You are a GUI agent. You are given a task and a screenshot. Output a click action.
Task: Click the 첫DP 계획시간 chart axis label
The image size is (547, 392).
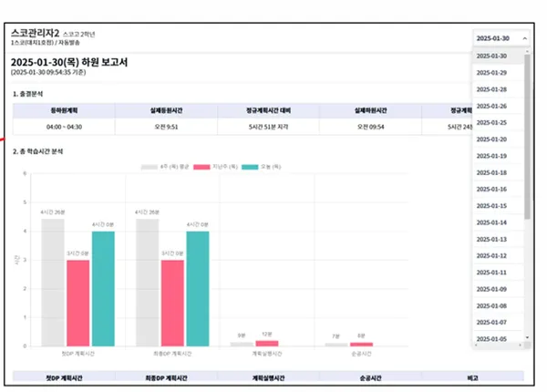point(78,354)
